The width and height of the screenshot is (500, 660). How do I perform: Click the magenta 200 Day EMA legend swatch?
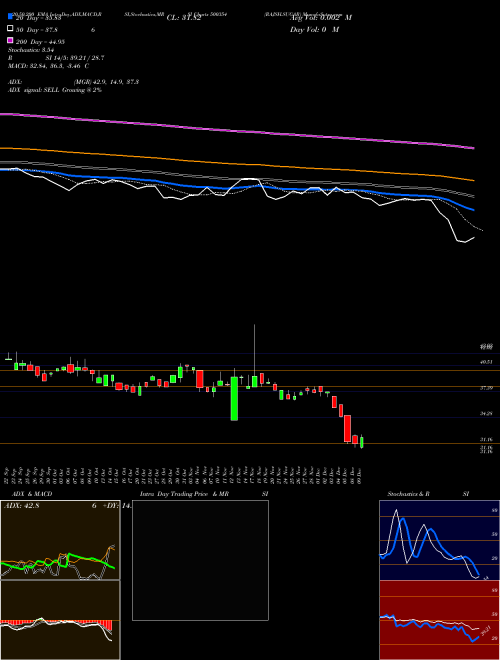click(10, 41)
